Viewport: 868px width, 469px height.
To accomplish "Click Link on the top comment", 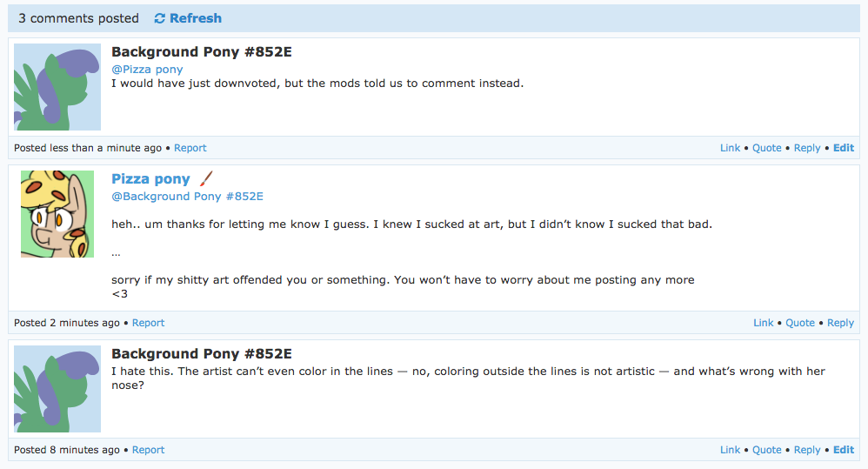I will (x=730, y=148).
